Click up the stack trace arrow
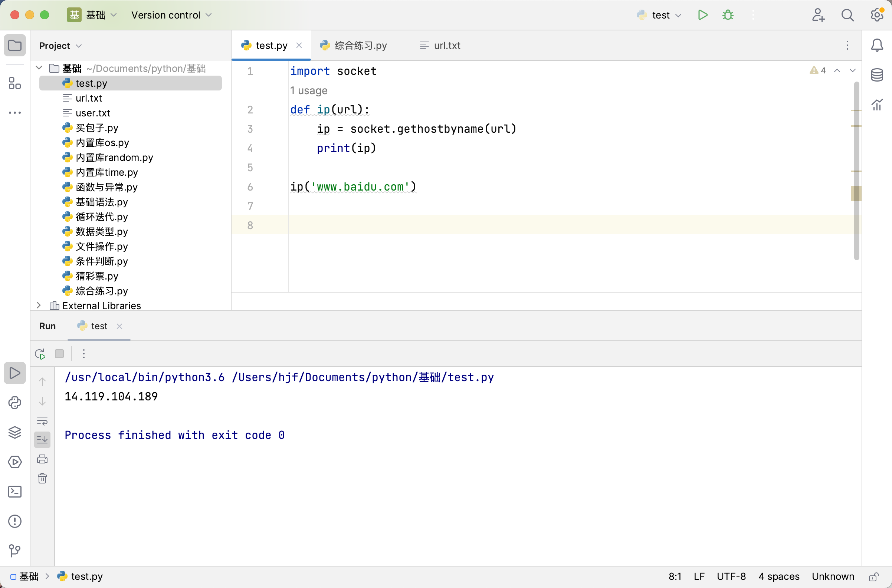This screenshot has height=588, width=892. coord(42,382)
